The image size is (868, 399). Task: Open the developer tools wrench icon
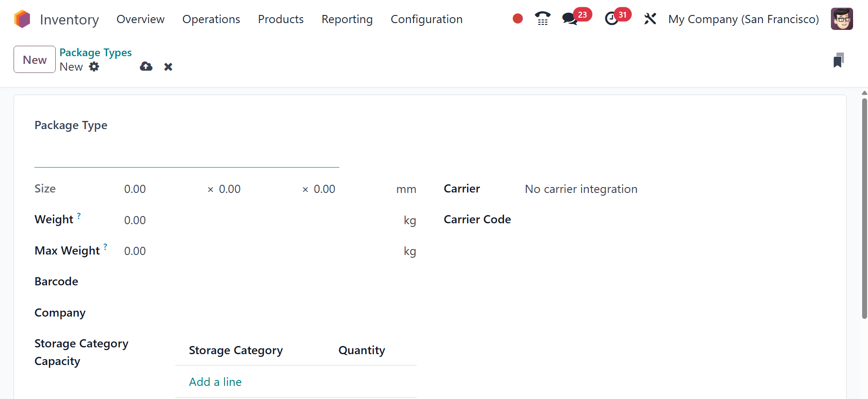[650, 19]
